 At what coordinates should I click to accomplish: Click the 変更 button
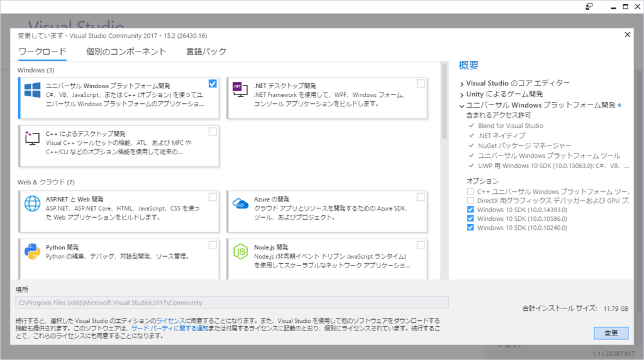pos(611,334)
